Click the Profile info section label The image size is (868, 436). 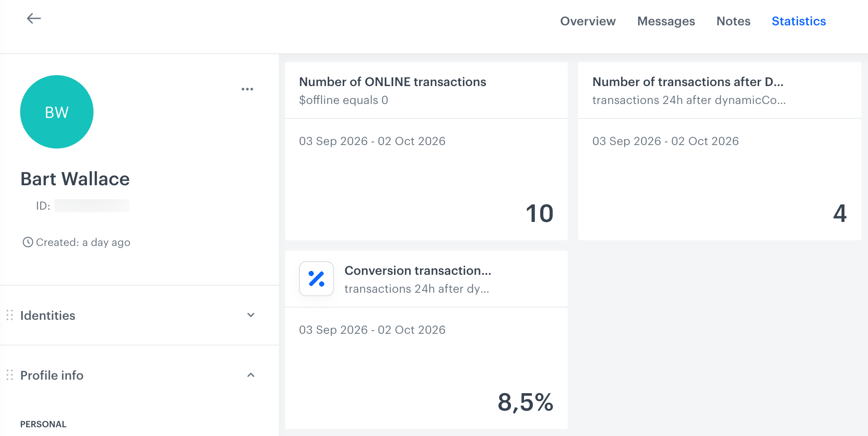52,375
